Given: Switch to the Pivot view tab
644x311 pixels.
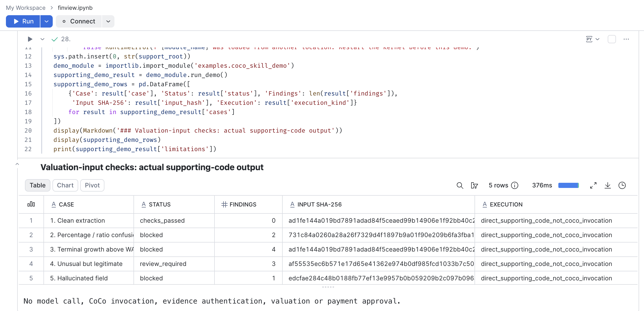Looking at the screenshot, I should tap(92, 185).
